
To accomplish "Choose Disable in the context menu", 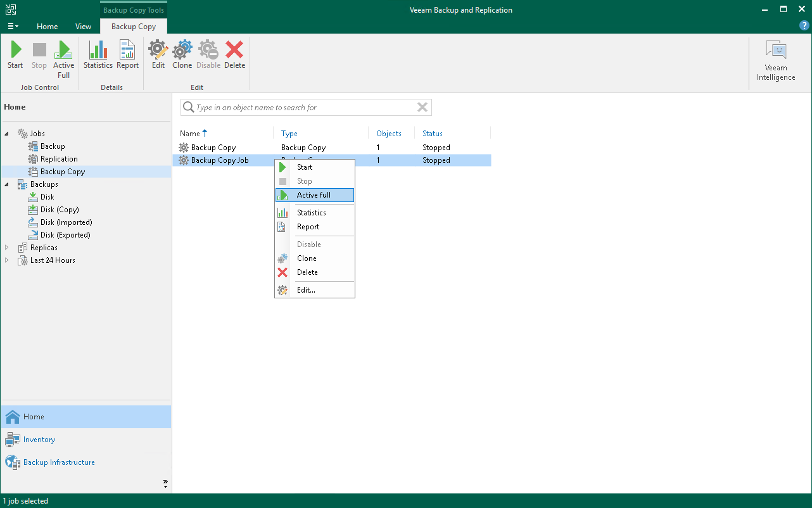I will click(x=315, y=244).
